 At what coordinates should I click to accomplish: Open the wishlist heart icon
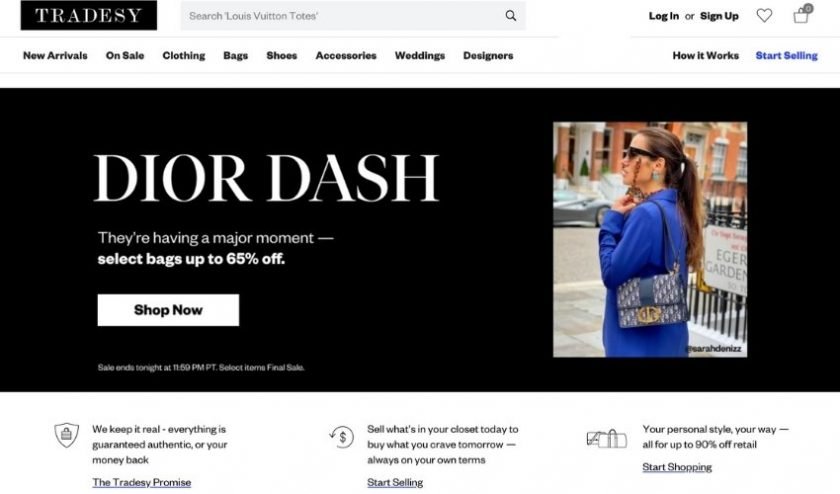(764, 16)
